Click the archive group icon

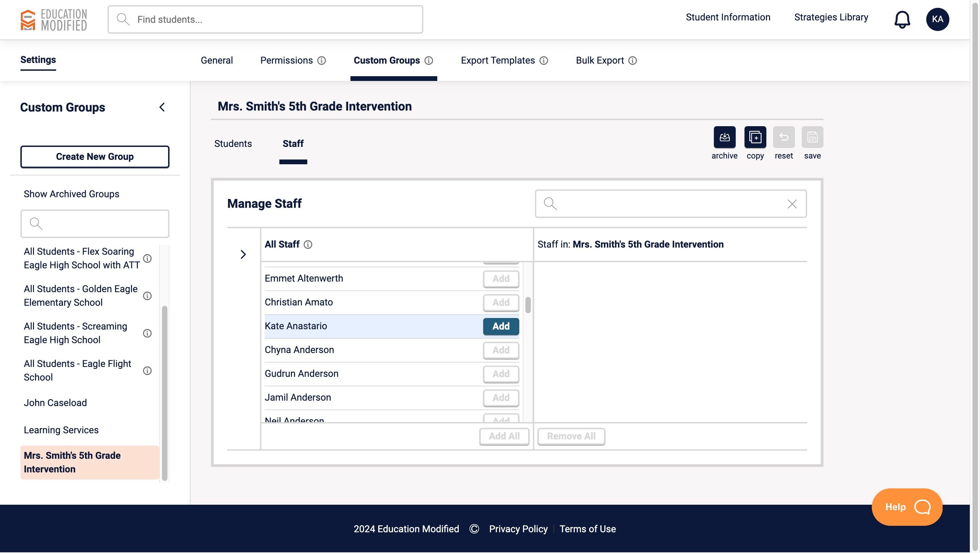pos(724,137)
